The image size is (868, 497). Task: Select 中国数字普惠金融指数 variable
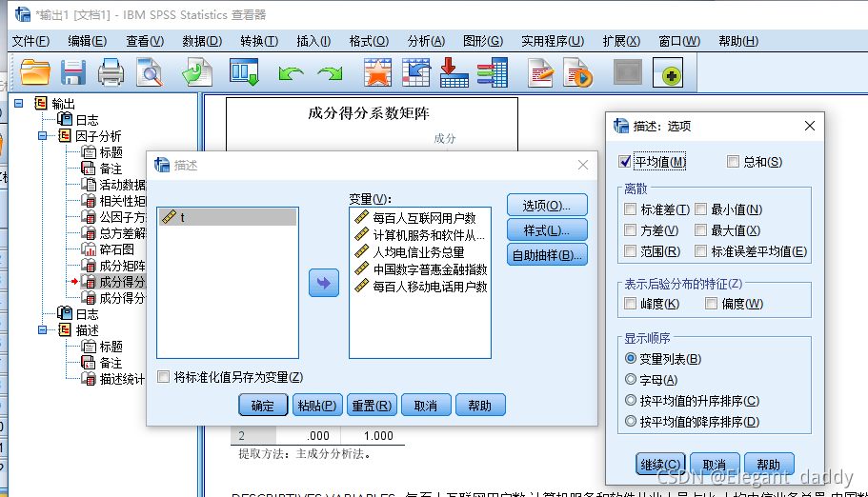419,269
